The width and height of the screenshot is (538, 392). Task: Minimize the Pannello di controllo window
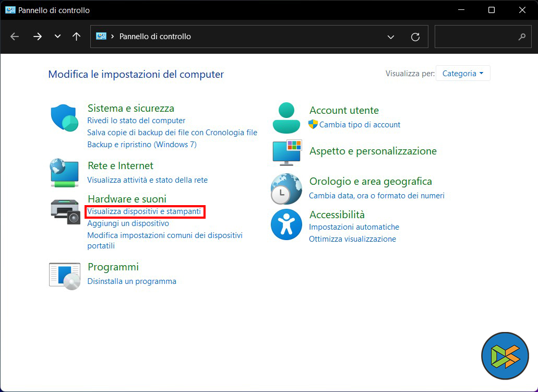point(461,10)
